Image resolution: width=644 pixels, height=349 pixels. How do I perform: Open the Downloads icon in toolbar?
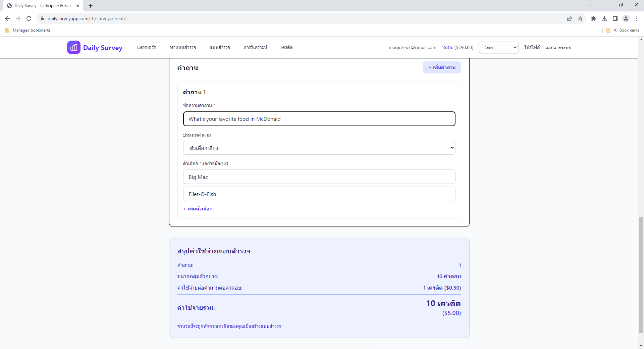(x=604, y=18)
